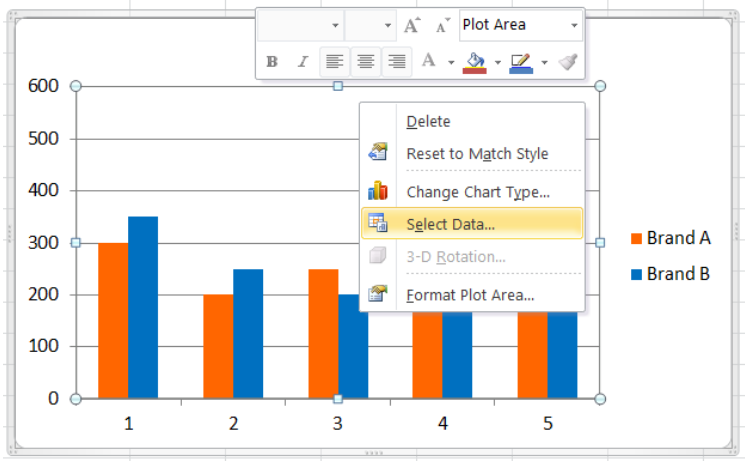
Task: Apply font color with the A icon
Action: coord(429,61)
